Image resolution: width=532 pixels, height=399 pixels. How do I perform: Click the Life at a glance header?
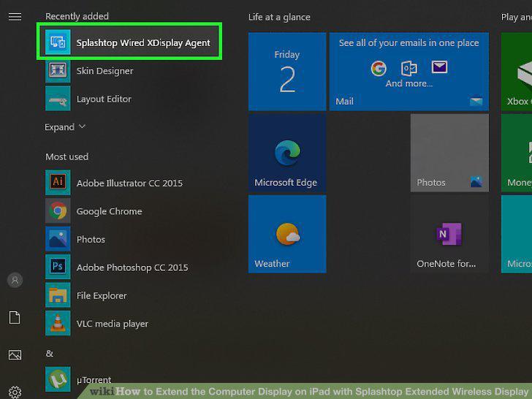pos(279,18)
